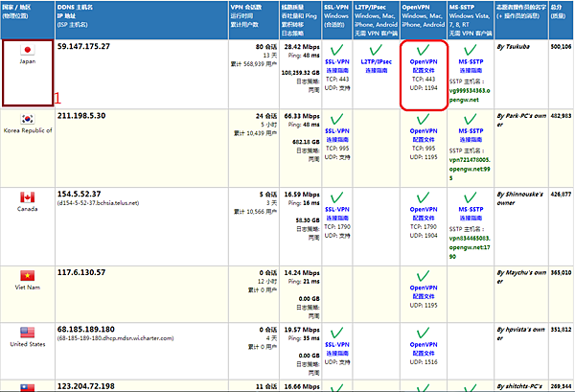Select IP address 117.6.130.57
Viewport: 575px width, 392px height.
point(81,272)
